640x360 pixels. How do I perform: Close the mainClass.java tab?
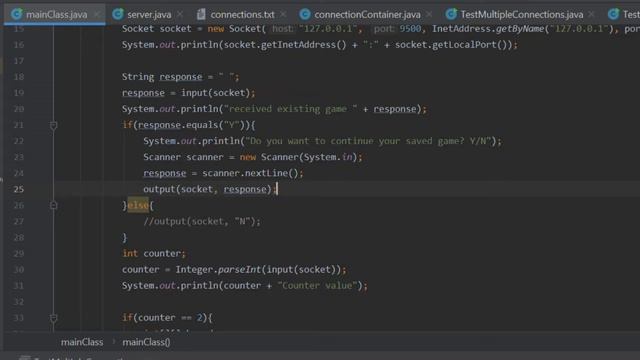coord(97,14)
